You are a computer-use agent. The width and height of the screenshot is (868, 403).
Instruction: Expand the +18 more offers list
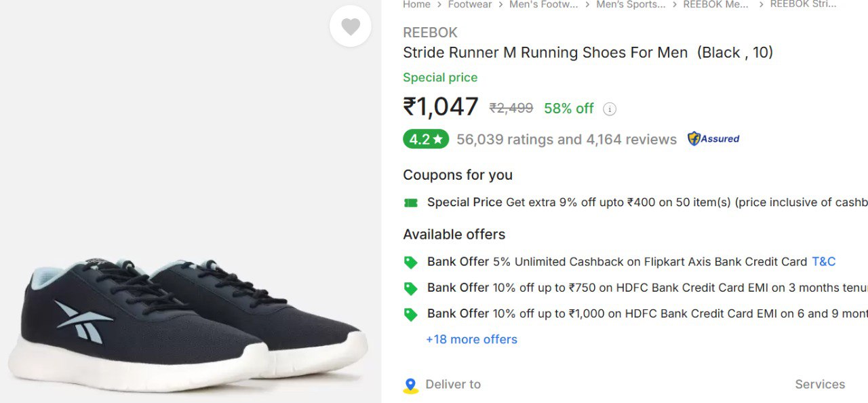click(471, 339)
